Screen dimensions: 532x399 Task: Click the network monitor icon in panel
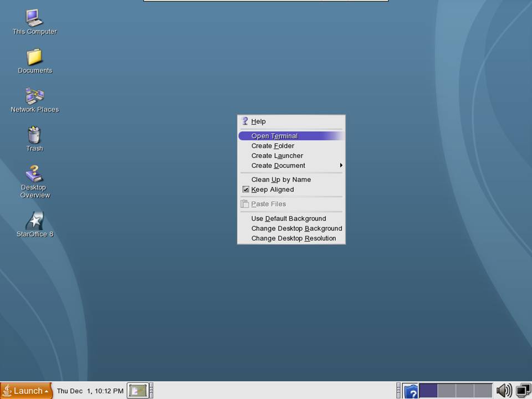(523, 391)
